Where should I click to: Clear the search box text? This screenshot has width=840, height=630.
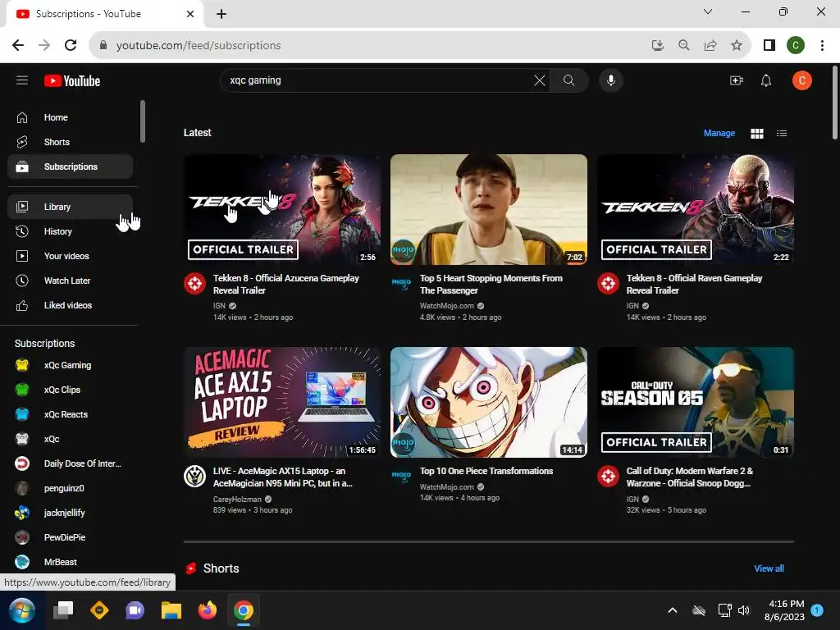pos(540,80)
